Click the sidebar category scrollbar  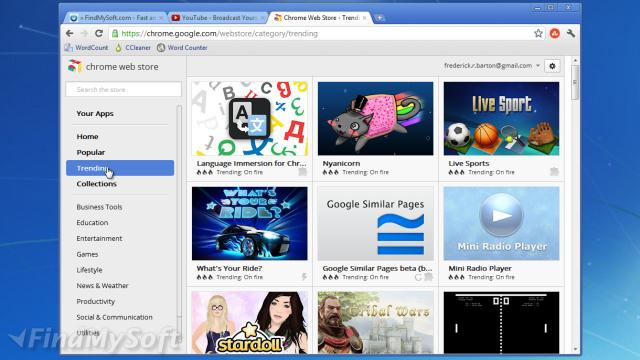point(179,212)
